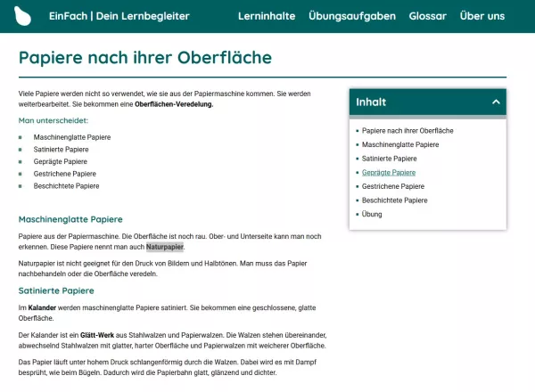Click the Satinierte Papiere section heading
The height and width of the screenshot is (392, 535).
point(56,290)
